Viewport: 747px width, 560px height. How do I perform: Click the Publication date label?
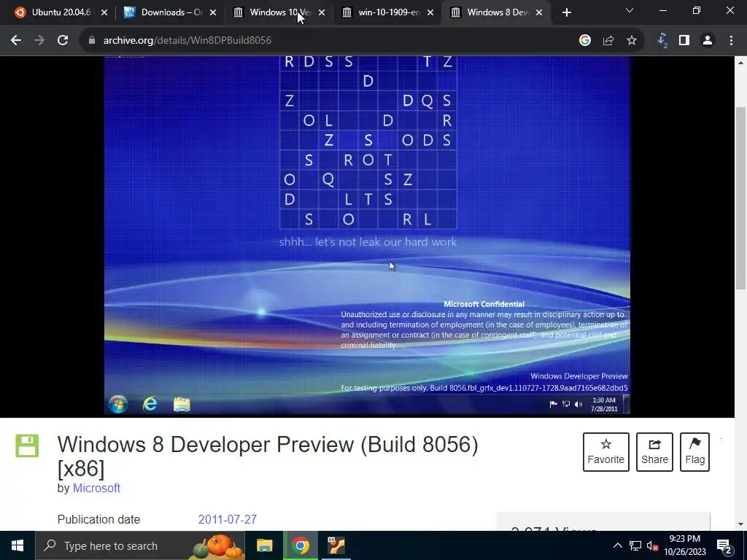(98, 519)
